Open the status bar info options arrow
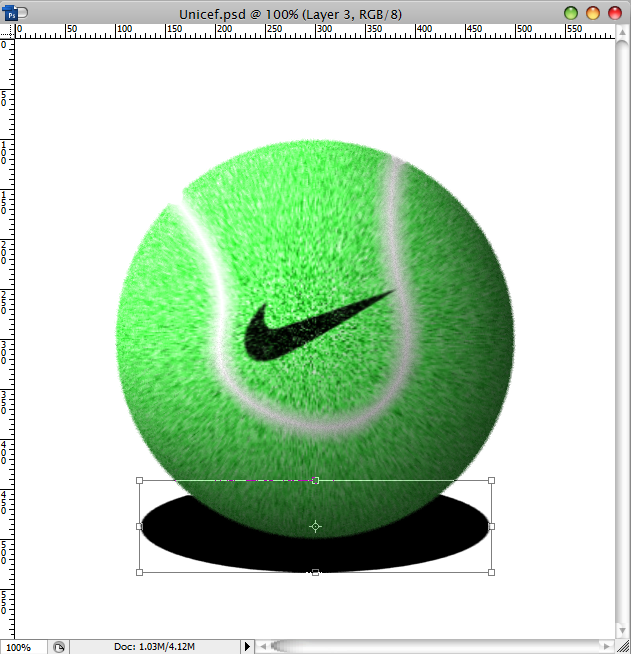The image size is (631, 654). point(247,647)
